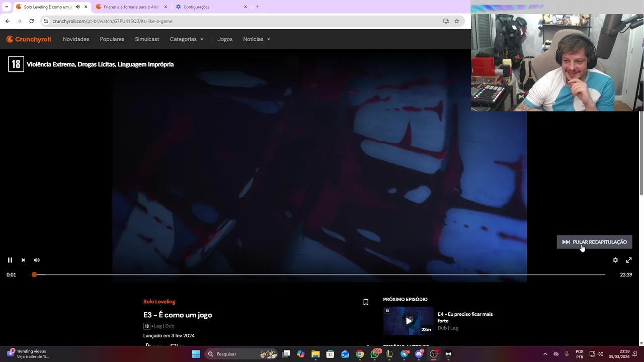Skip to next episode using player's next icon
This screenshot has height=362, width=644.
[x=23, y=260]
